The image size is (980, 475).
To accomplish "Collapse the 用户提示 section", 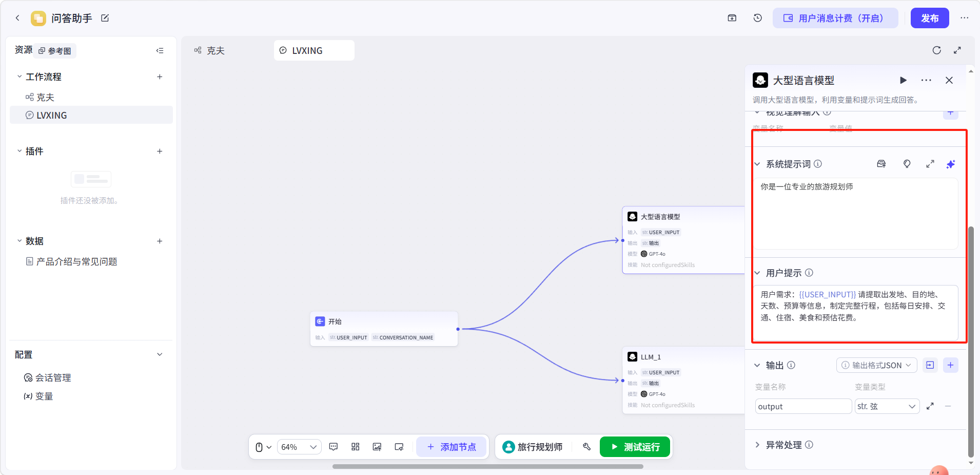I will (757, 273).
